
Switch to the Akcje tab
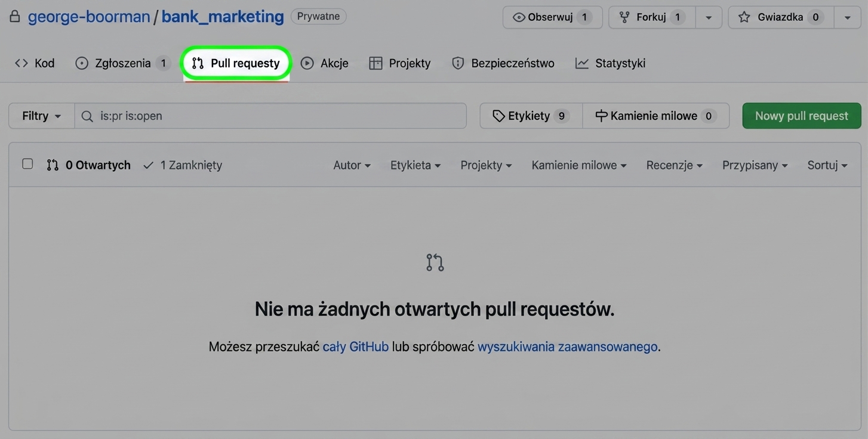[x=325, y=63]
